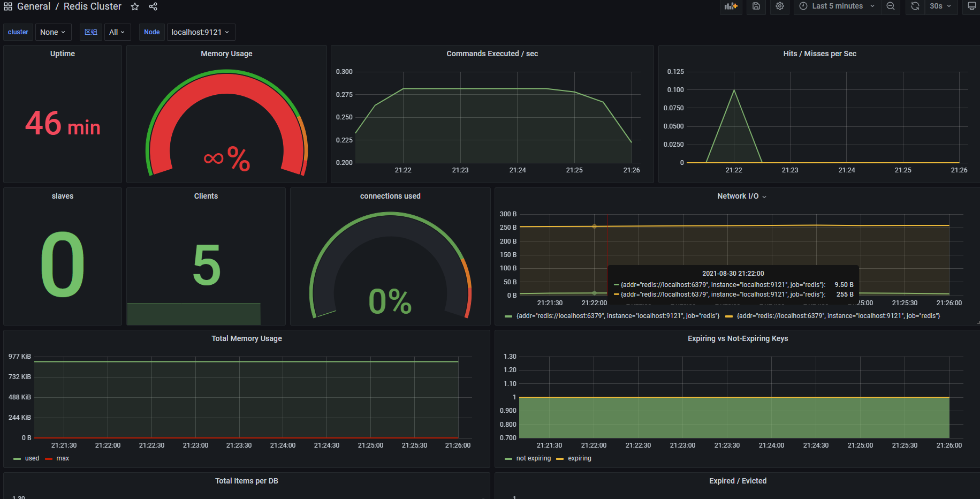
Task: Click the Node variable label
Action: coord(152,32)
